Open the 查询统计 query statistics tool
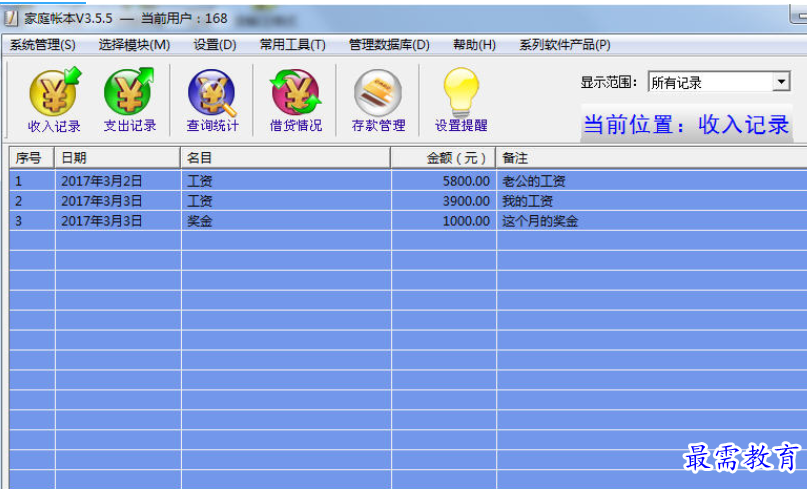This screenshot has width=807, height=489. pyautogui.click(x=213, y=100)
